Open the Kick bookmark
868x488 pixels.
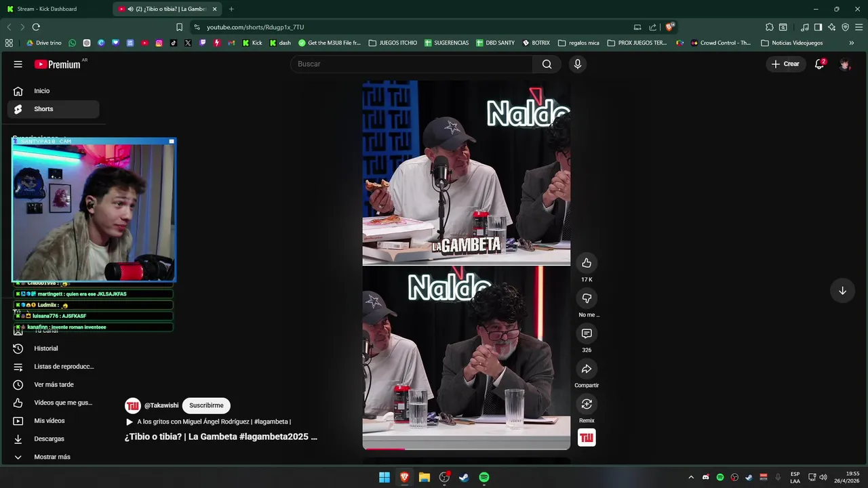[252, 43]
